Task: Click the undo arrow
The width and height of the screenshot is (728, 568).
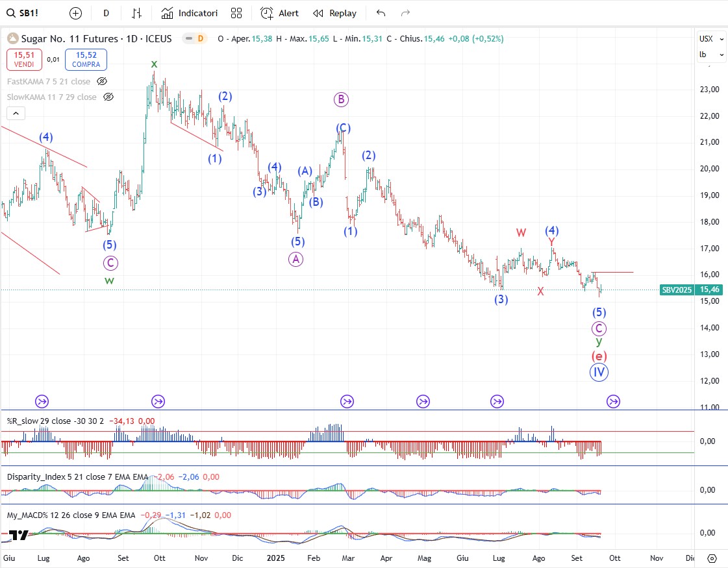Action: pyautogui.click(x=381, y=13)
